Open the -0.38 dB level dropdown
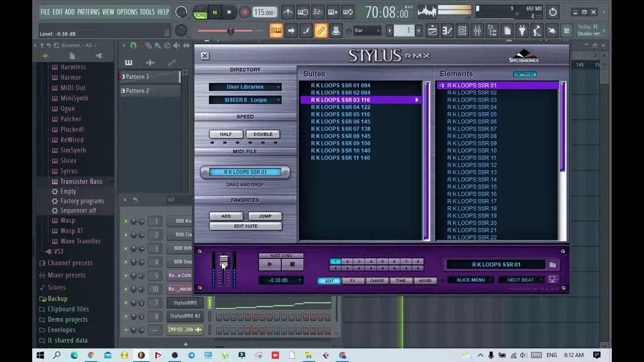 coord(281,280)
